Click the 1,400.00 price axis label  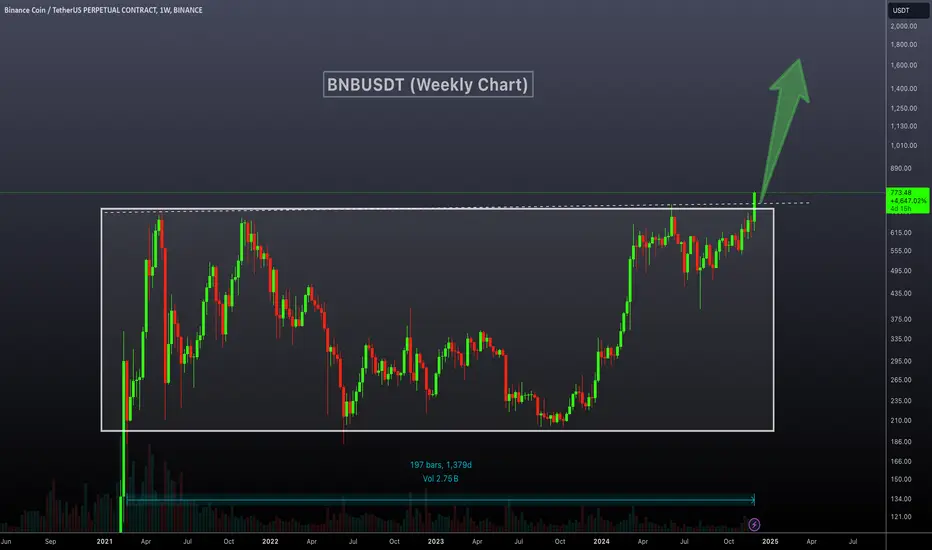(x=903, y=89)
